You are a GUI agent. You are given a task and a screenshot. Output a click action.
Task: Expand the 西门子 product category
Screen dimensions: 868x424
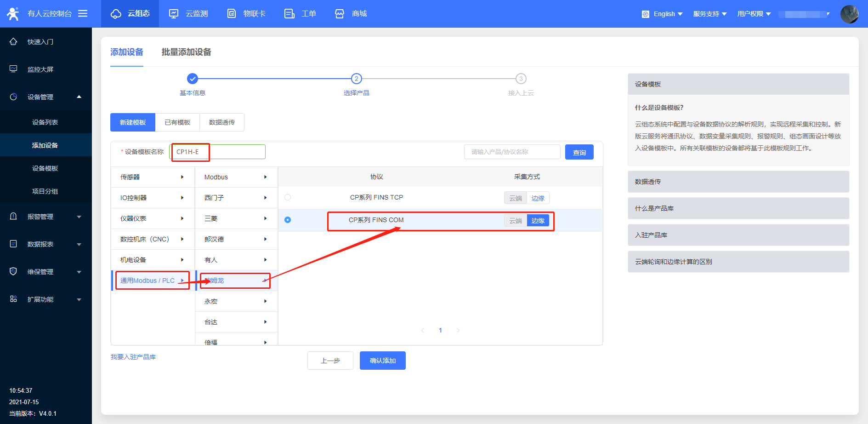point(236,198)
